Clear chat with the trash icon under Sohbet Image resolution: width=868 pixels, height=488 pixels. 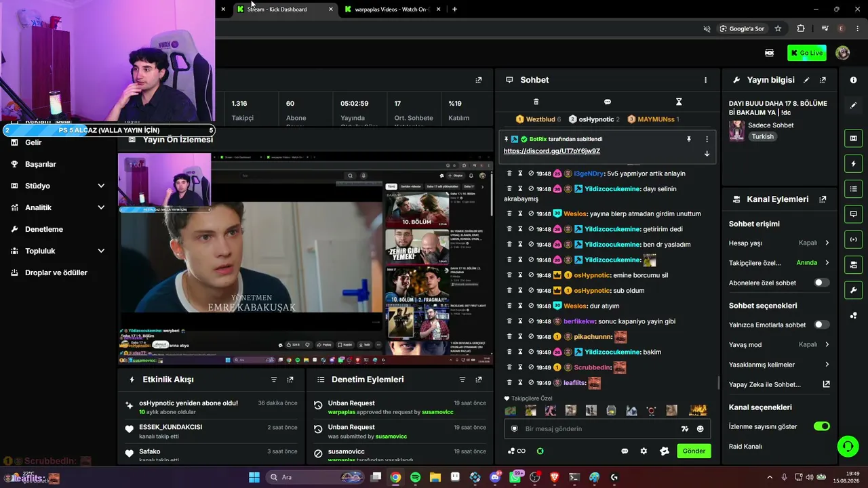pos(536,102)
